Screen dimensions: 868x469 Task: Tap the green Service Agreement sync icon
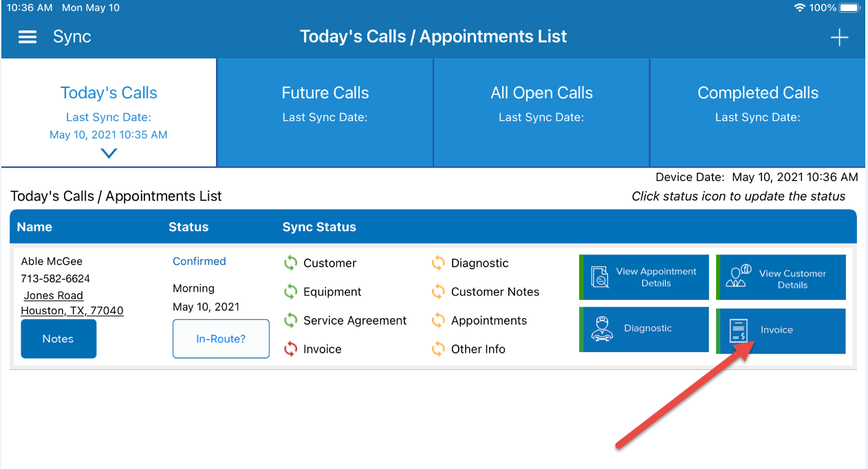pyautogui.click(x=292, y=320)
